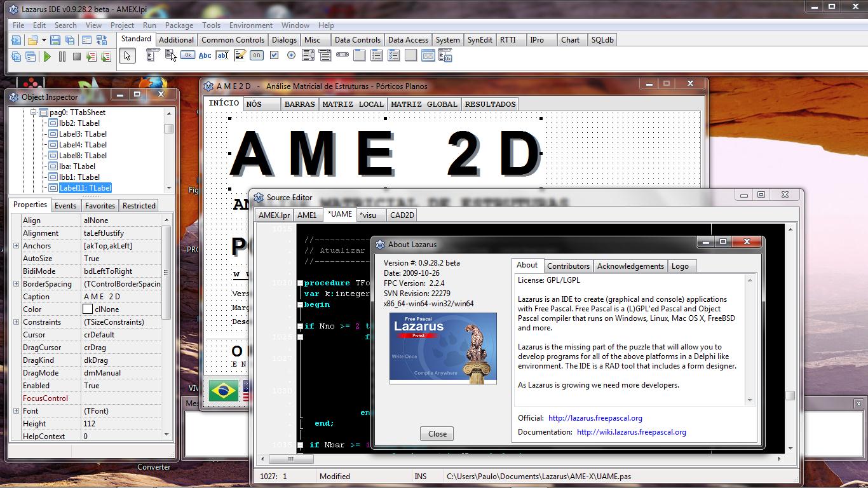868x488 pixels.
Task: Pick the TToggleBox (on) component icon
Action: [256, 55]
